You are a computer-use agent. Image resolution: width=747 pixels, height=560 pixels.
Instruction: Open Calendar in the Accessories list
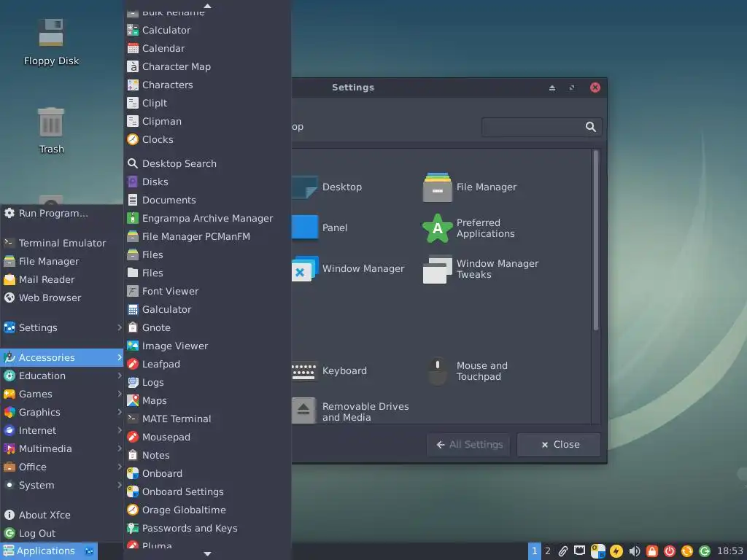click(207, 48)
